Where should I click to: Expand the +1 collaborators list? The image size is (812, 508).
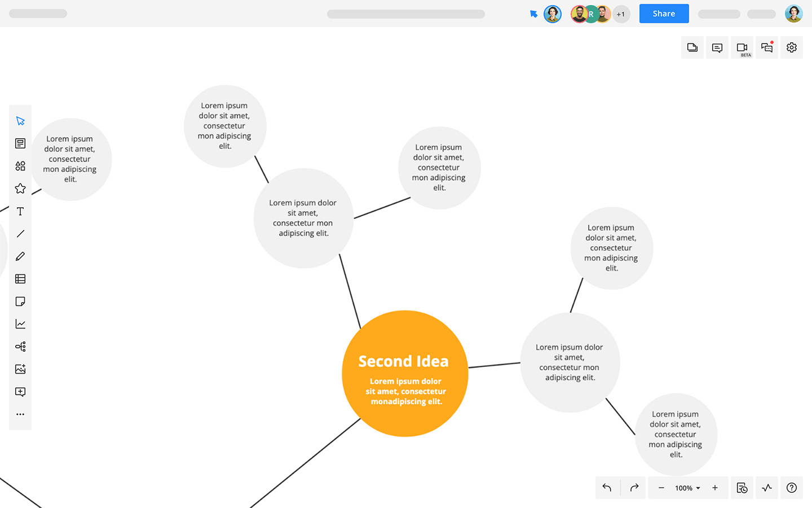[x=621, y=14]
